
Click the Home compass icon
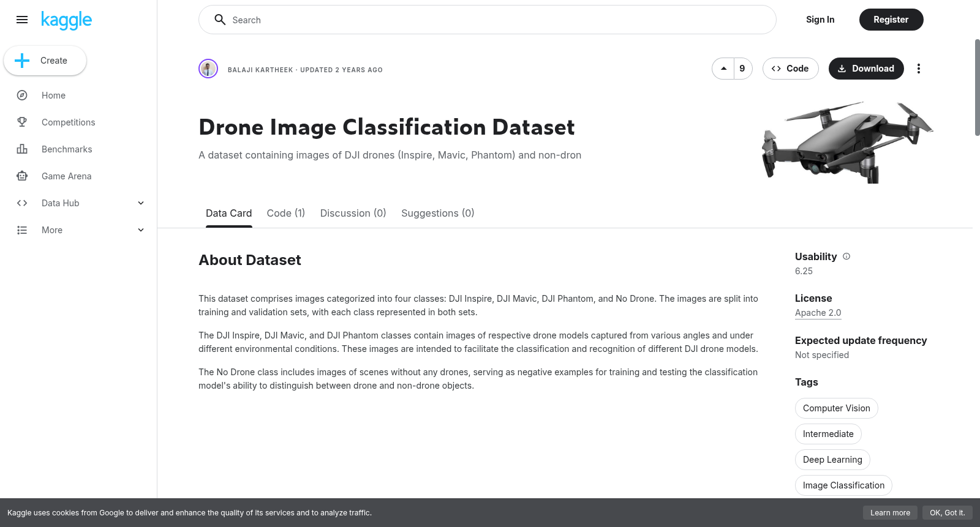(22, 95)
